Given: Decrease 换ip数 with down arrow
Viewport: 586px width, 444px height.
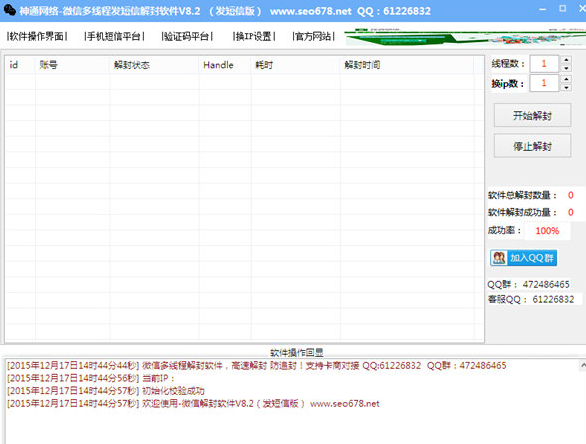Looking at the screenshot, I should [x=567, y=87].
